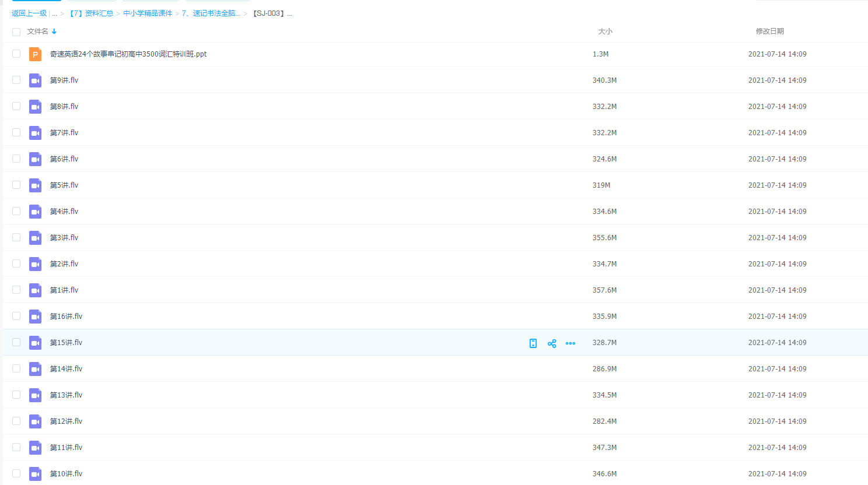Open the 中小学精品课件 breadcrumb folder

(x=148, y=13)
